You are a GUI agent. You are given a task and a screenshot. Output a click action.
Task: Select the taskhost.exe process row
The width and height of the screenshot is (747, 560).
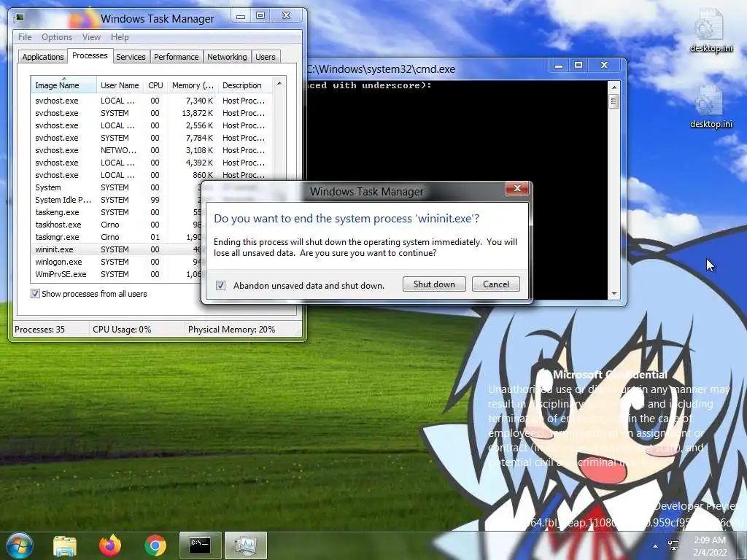click(116, 225)
